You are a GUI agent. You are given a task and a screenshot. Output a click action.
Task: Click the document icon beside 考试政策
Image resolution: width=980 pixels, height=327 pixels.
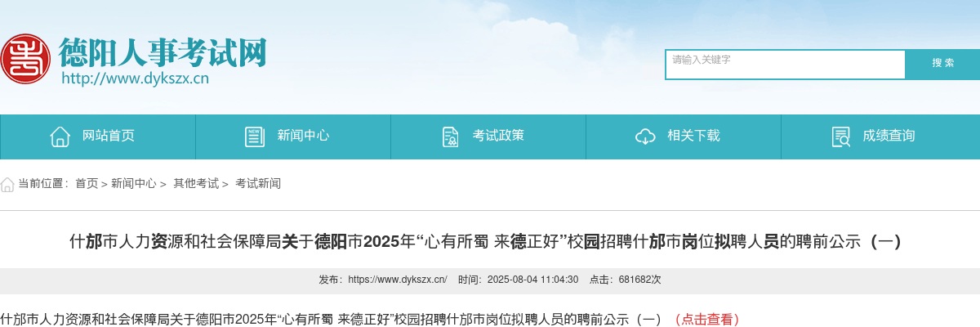(x=450, y=137)
